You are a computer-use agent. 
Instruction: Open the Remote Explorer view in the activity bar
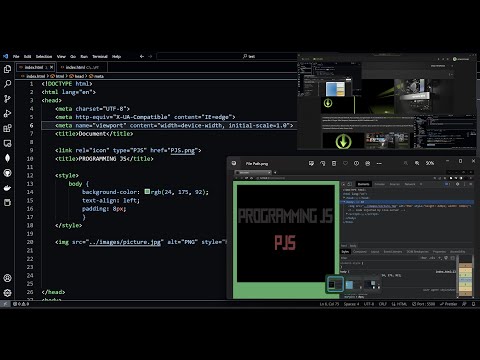point(7,143)
